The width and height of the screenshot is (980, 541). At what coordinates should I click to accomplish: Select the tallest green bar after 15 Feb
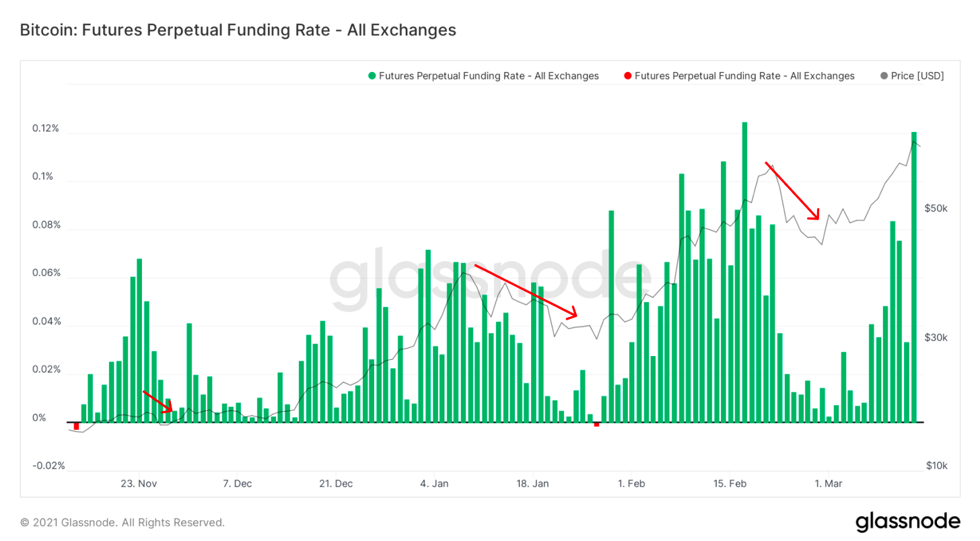pos(744,272)
